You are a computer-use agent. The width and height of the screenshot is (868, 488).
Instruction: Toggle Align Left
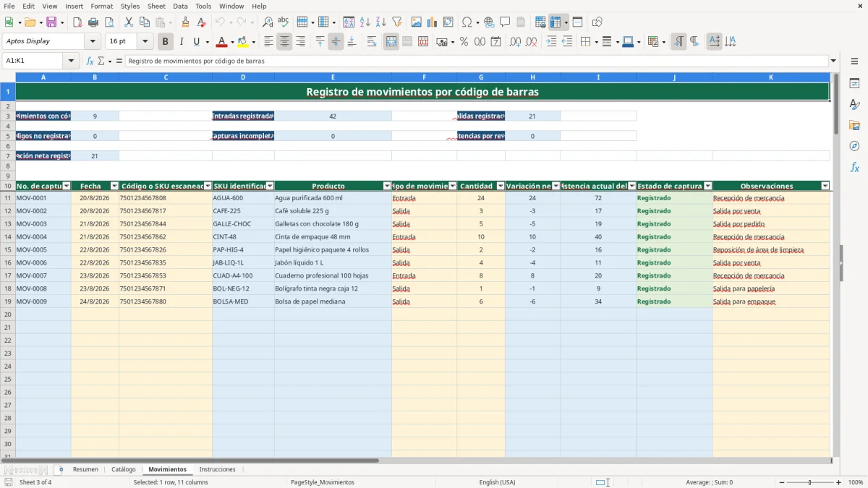(269, 42)
